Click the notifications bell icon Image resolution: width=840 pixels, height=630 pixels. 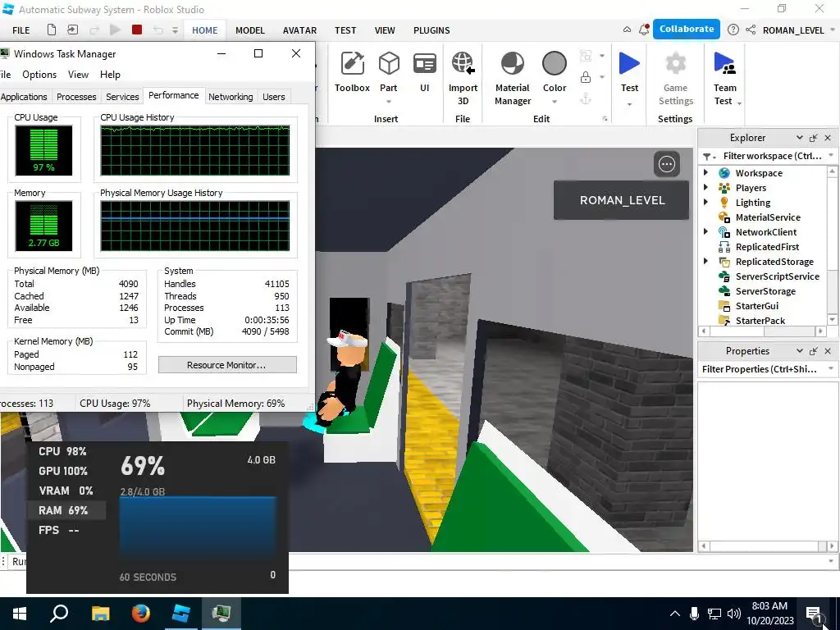pos(644,30)
